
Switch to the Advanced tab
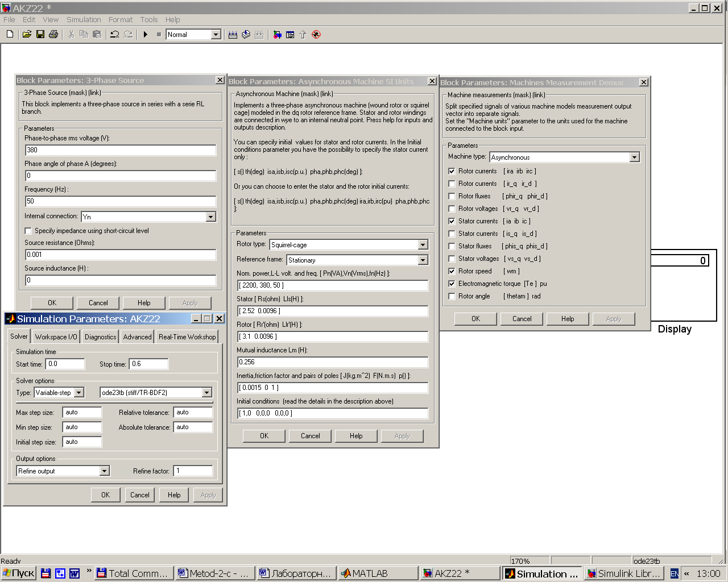(x=137, y=337)
